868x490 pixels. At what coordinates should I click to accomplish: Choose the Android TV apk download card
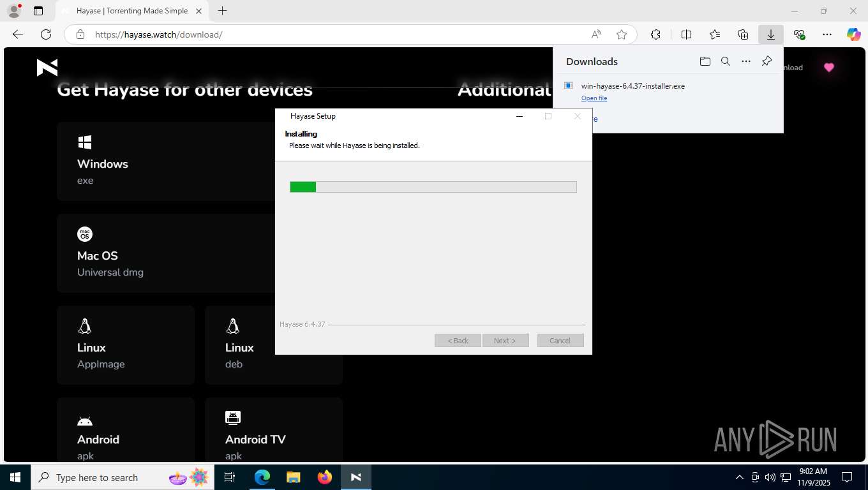point(274,429)
